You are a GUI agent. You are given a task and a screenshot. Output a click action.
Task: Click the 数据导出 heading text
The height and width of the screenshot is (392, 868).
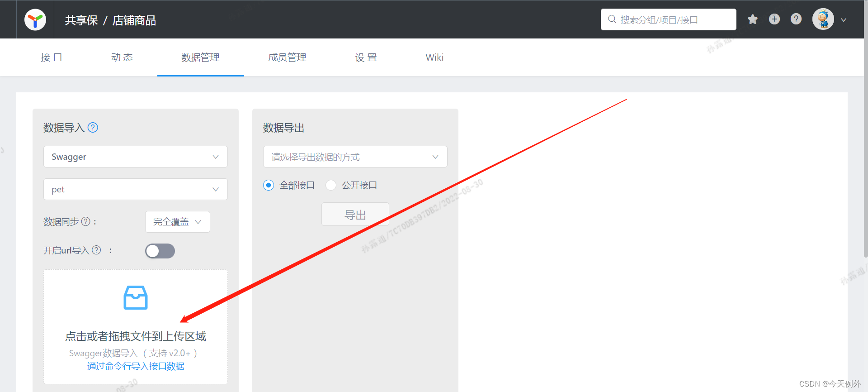click(x=283, y=128)
